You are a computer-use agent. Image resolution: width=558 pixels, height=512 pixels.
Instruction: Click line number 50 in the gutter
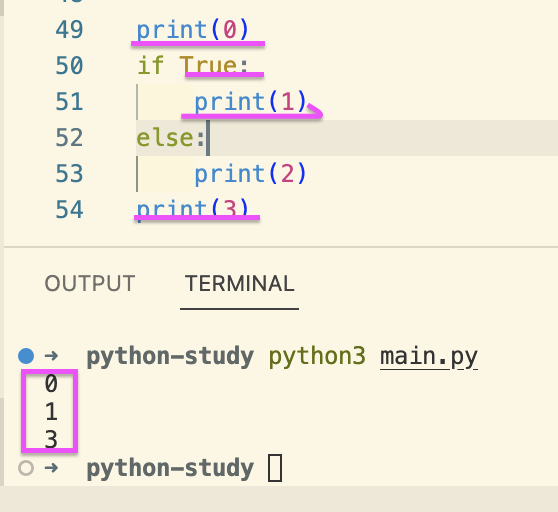point(69,65)
